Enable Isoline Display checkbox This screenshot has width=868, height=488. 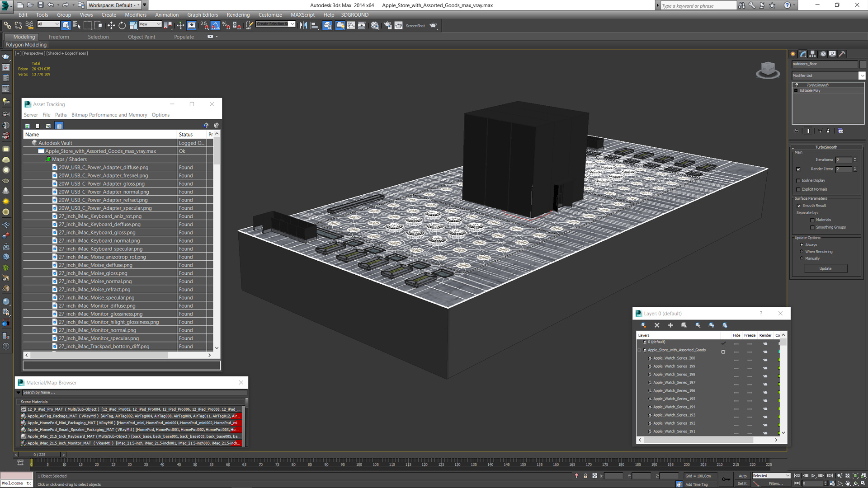[x=798, y=181]
